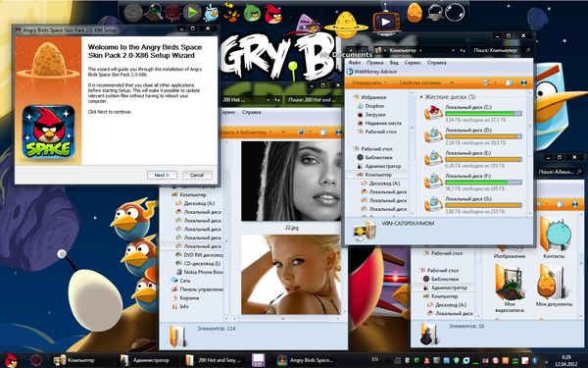
Task: Open the Мои видеозаписи folder in the Администратор window
Action: coord(510,289)
